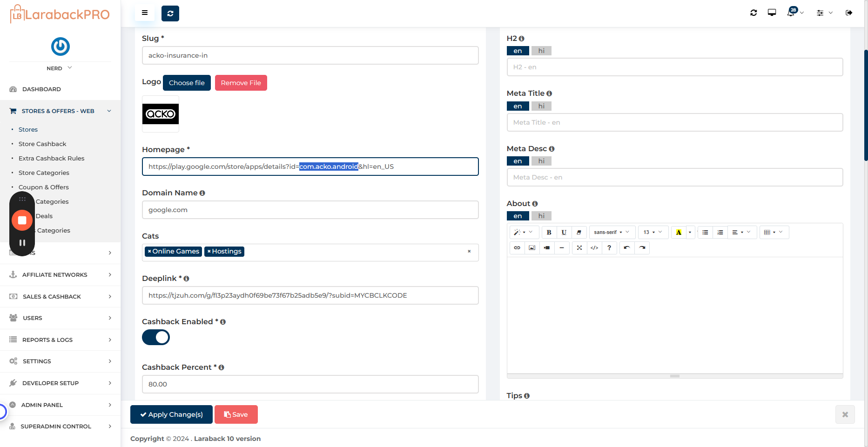Open the text color palette arrow
The width and height of the screenshot is (868, 447).
[690, 232]
